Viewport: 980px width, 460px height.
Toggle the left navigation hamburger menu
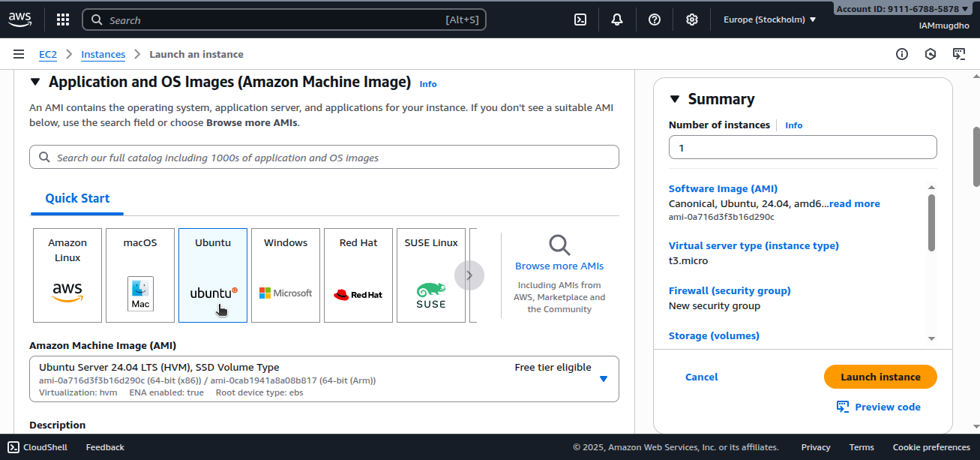[x=19, y=54]
